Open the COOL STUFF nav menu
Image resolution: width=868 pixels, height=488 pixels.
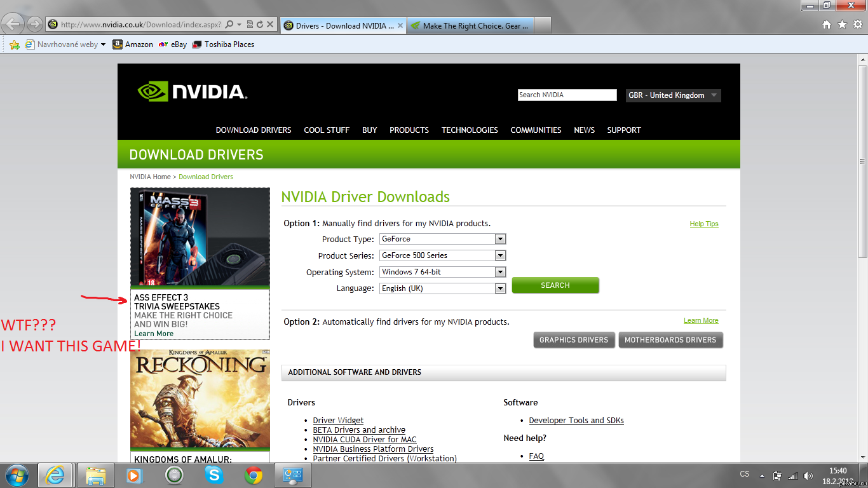tap(327, 130)
